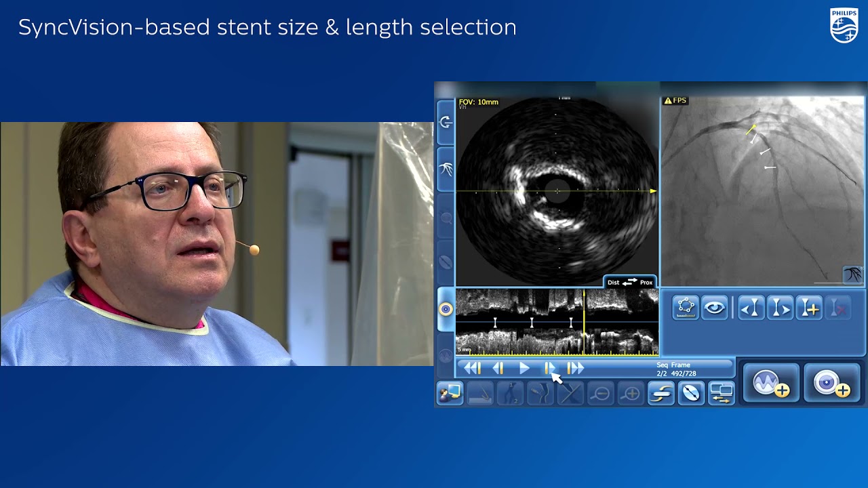Click the zoom in magnifier icon
The width and height of the screenshot is (868, 488).
click(x=631, y=393)
